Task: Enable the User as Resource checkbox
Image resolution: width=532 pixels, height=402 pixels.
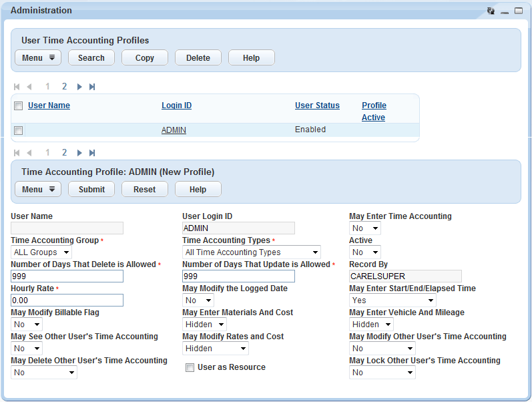Action: pyautogui.click(x=190, y=367)
